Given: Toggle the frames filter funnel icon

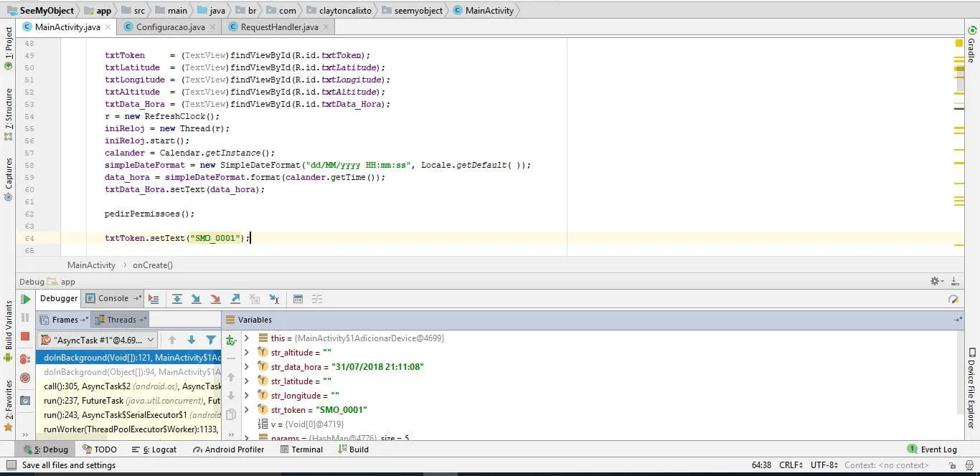Looking at the screenshot, I should click(x=211, y=340).
